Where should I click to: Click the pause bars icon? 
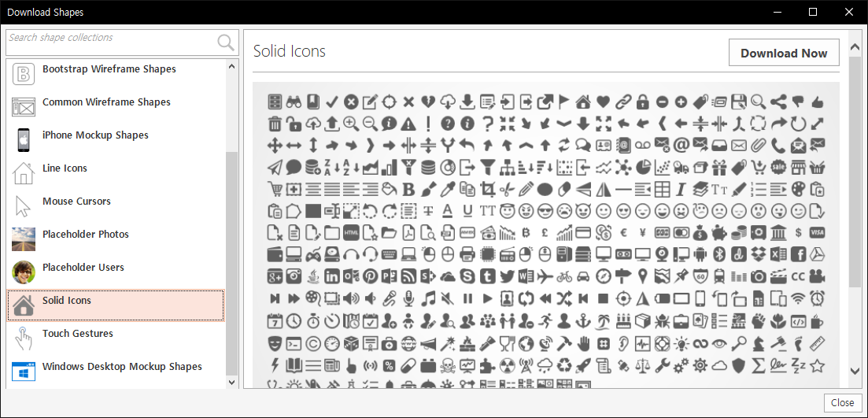point(467,298)
